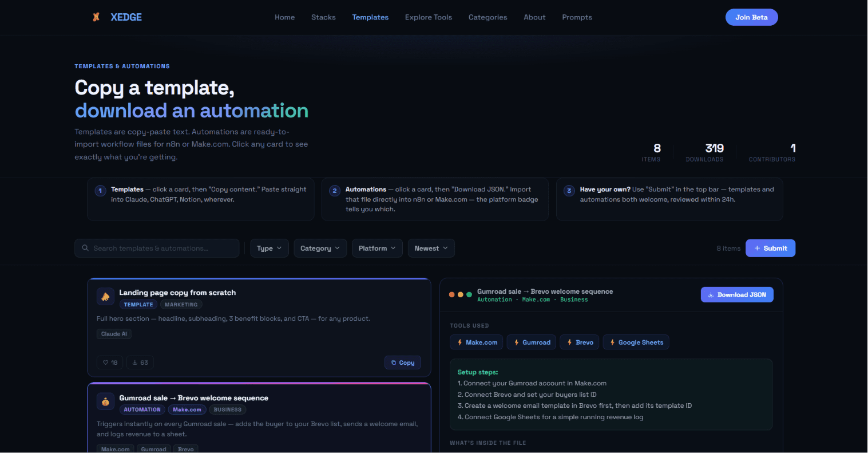
Task: Open the Platform filter dropdown
Action: tap(377, 249)
